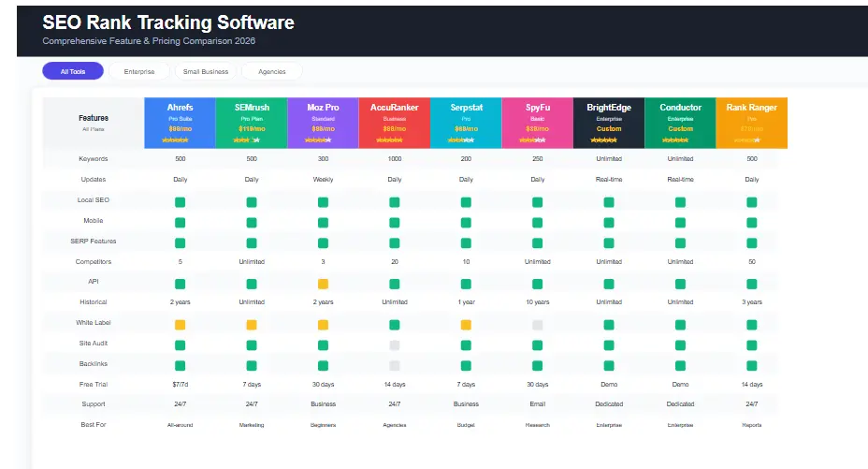Click the green White Label indicator for AccuRanker
This screenshot has height=469, width=868.
[x=394, y=325]
